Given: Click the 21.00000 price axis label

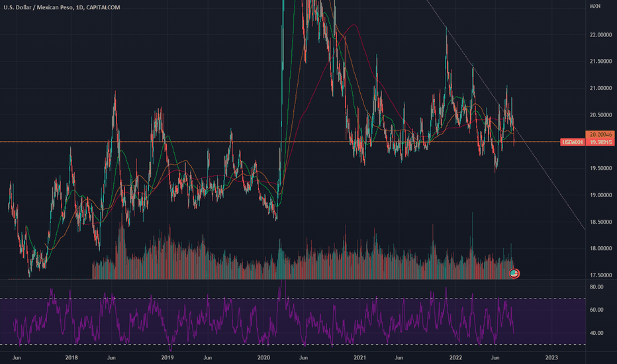Looking at the screenshot, I should coord(600,88).
